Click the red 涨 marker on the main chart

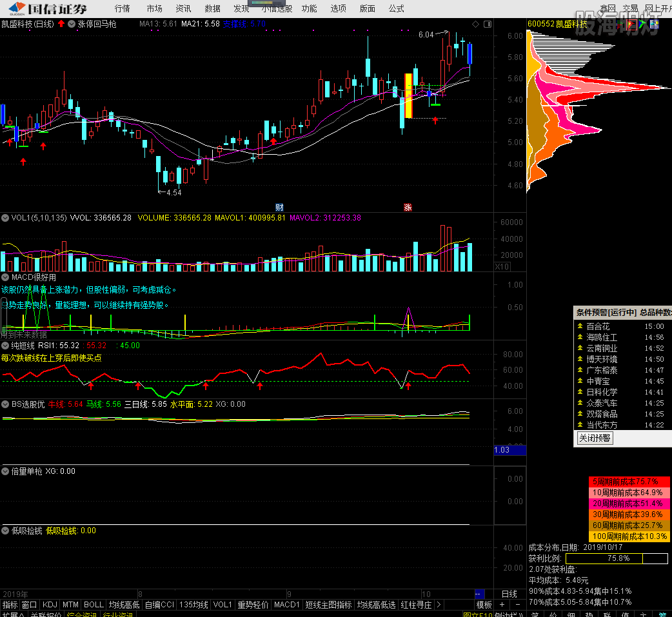408,208
